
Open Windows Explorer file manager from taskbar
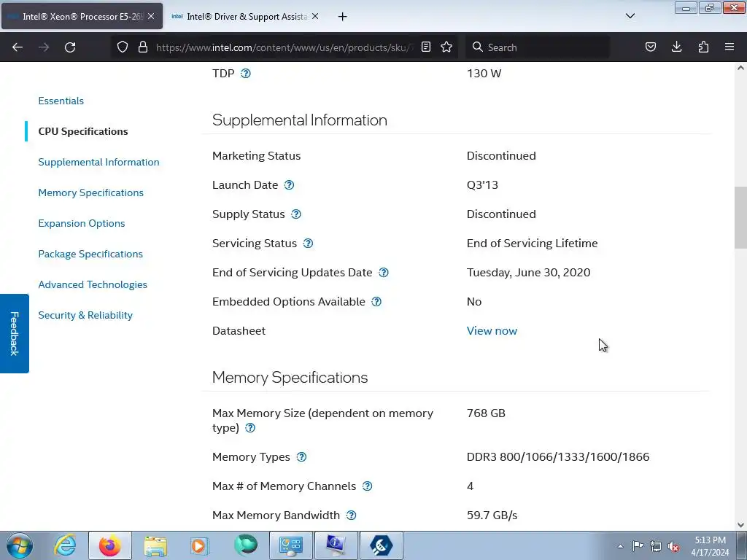pos(155,545)
